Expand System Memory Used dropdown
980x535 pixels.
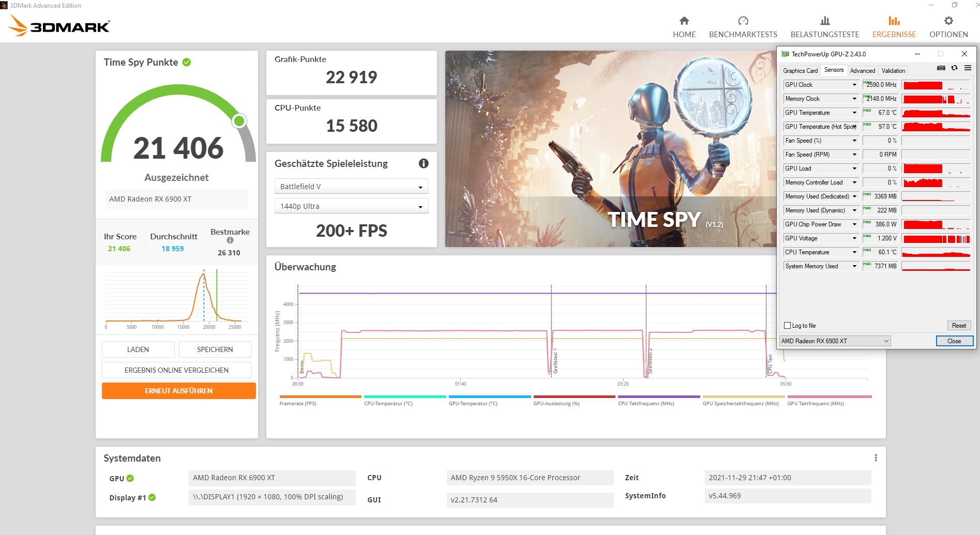coord(854,266)
